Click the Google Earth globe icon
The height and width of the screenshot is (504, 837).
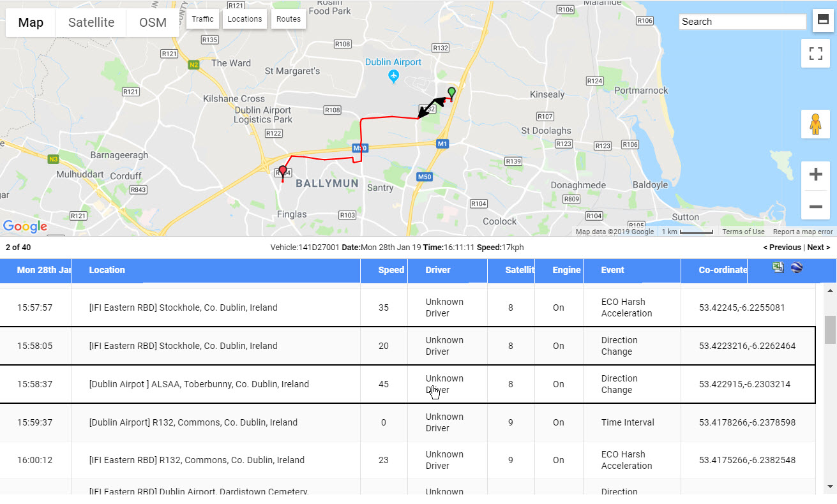click(796, 268)
